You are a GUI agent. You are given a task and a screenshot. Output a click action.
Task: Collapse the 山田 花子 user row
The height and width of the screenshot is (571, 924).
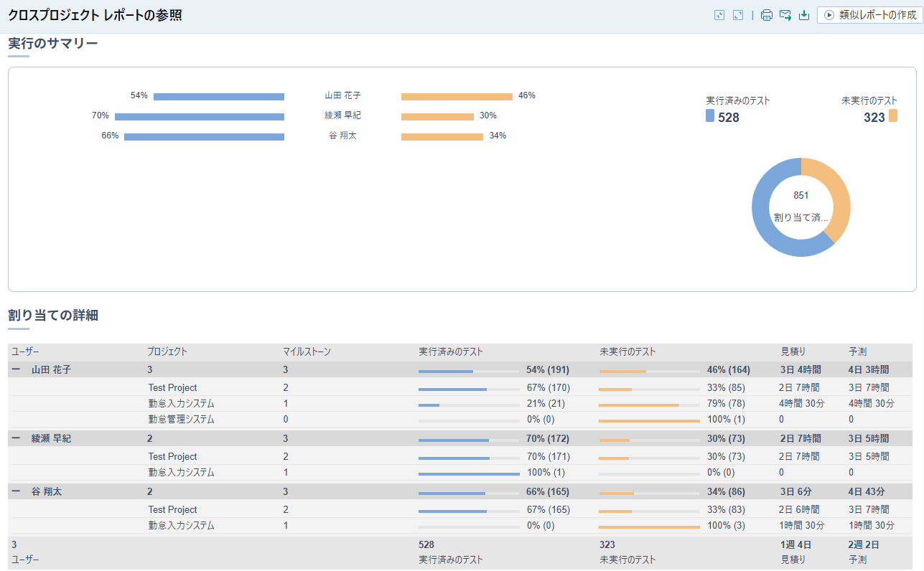point(16,370)
